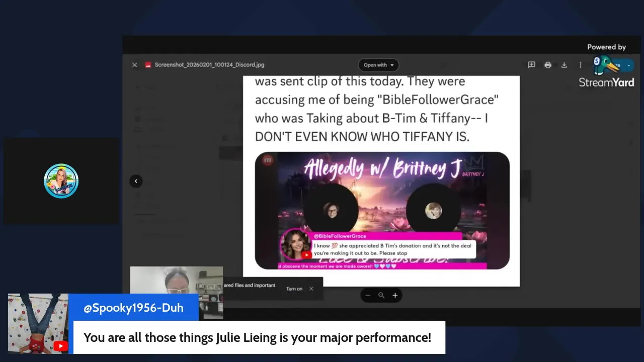Click the woman's circular avatar in chat overlay

295,244
